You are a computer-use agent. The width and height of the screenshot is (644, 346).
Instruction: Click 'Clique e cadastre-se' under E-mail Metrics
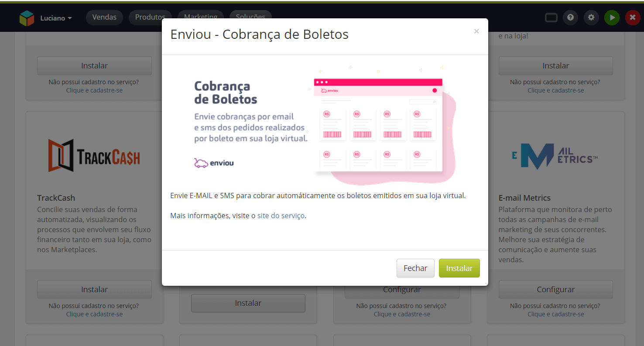[x=556, y=314]
